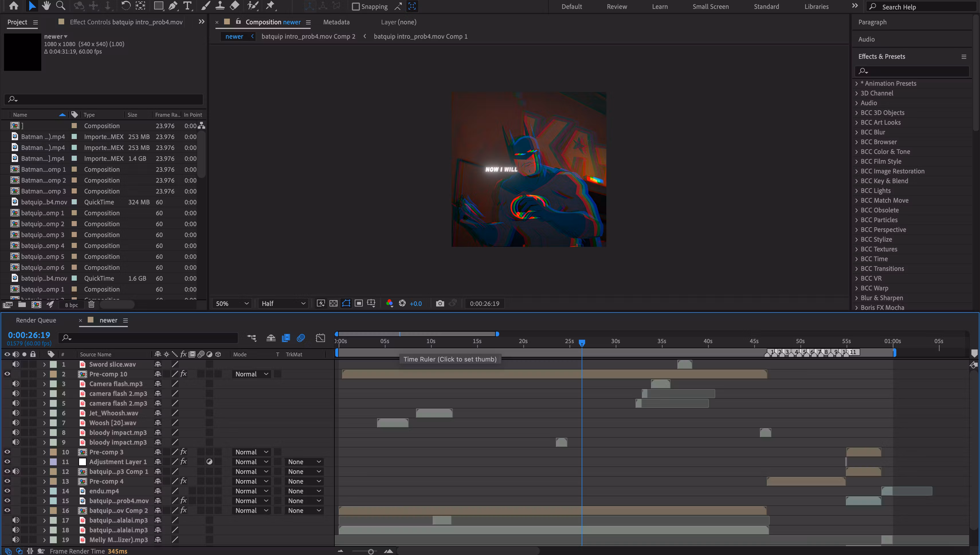Open the Effect Controls batquip intro_prob4.mov tab
Screen dimensions: 980x555
(126, 22)
